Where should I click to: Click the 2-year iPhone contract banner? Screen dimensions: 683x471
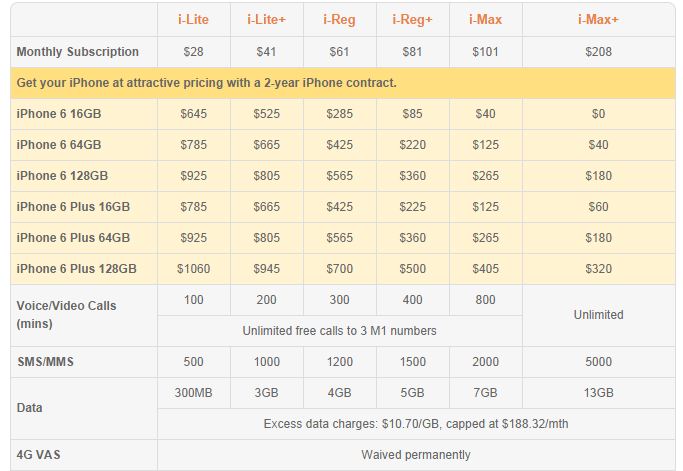pyautogui.click(x=343, y=83)
